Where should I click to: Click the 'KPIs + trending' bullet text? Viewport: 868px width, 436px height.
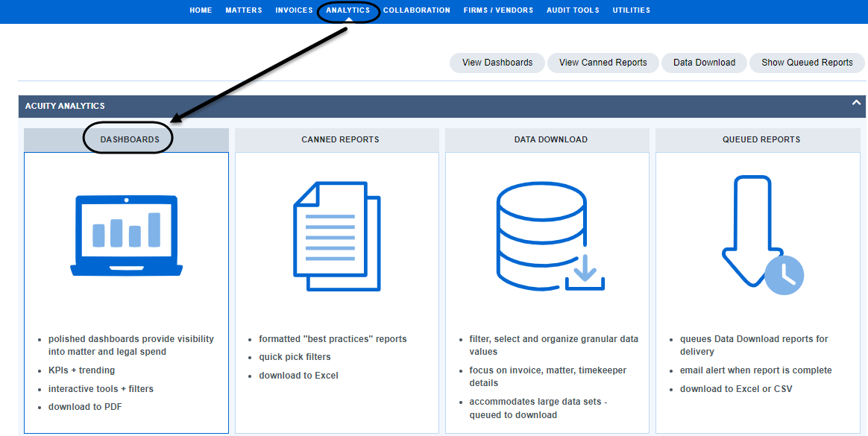81,370
